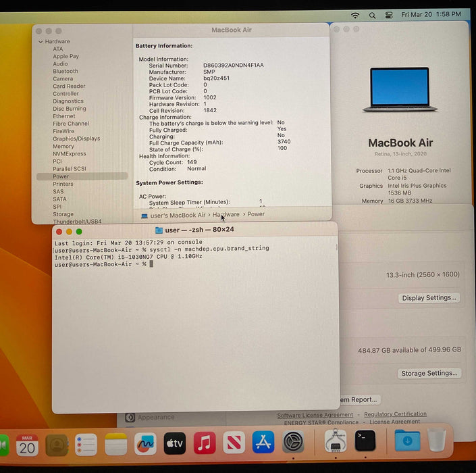Select FireWire in Hardware list
Screen dimensions: 476x473
[x=63, y=131]
